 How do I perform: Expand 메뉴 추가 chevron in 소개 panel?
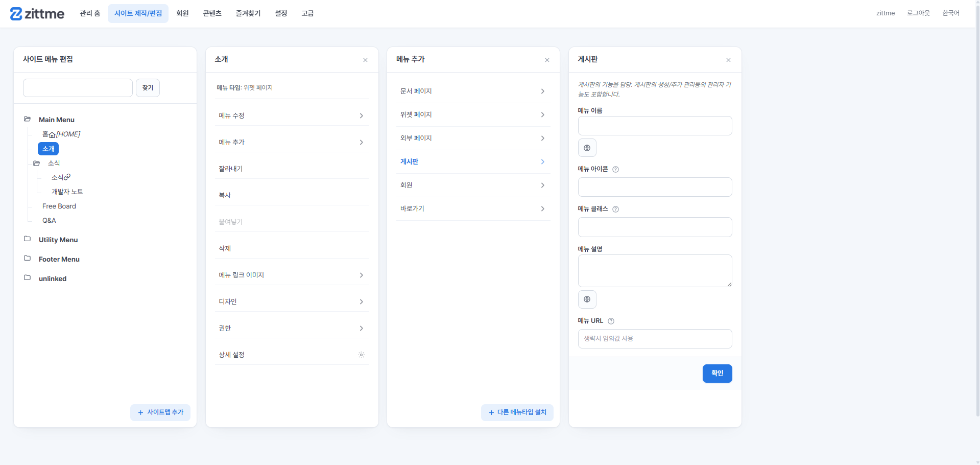(361, 143)
